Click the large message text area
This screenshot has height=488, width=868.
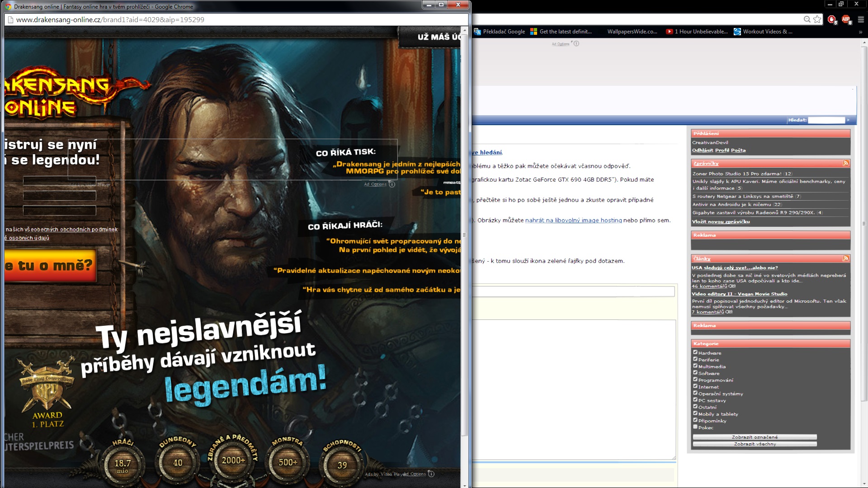tap(573, 389)
